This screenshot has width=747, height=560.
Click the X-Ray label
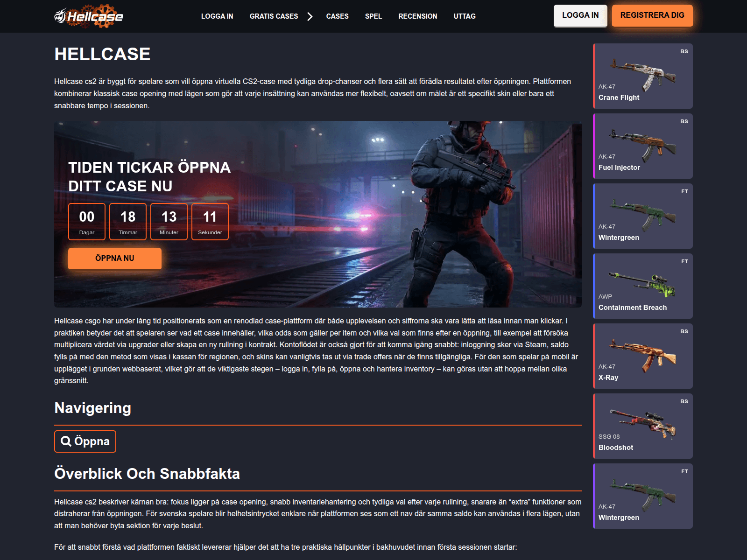click(608, 378)
